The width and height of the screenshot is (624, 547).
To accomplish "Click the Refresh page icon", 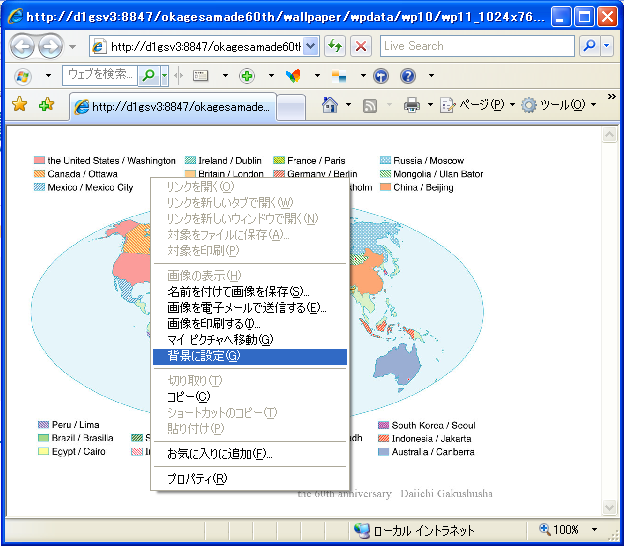I will coord(335,46).
